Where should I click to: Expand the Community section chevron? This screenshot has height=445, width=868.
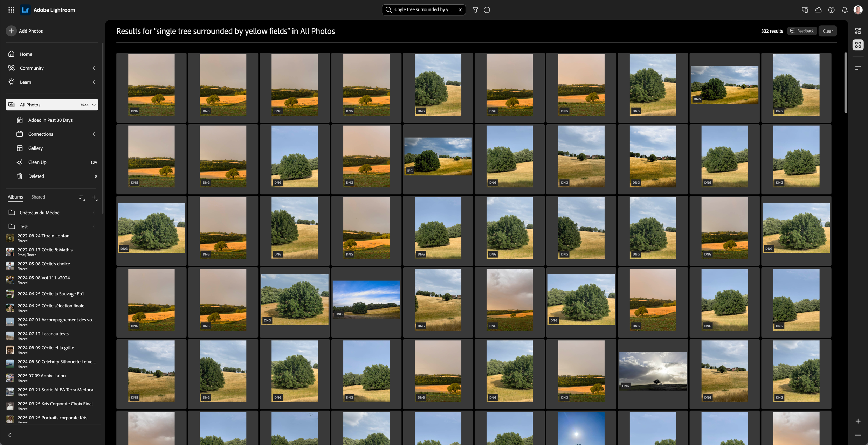click(x=94, y=68)
